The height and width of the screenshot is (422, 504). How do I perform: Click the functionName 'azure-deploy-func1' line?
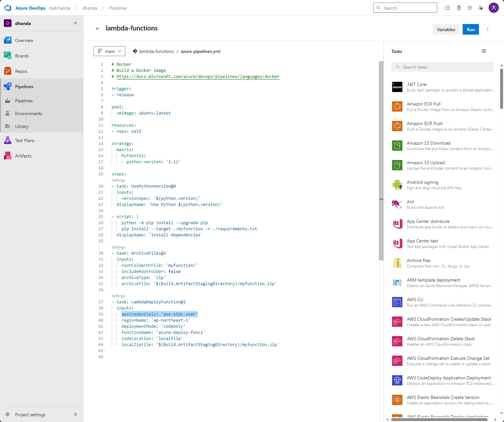(163, 332)
